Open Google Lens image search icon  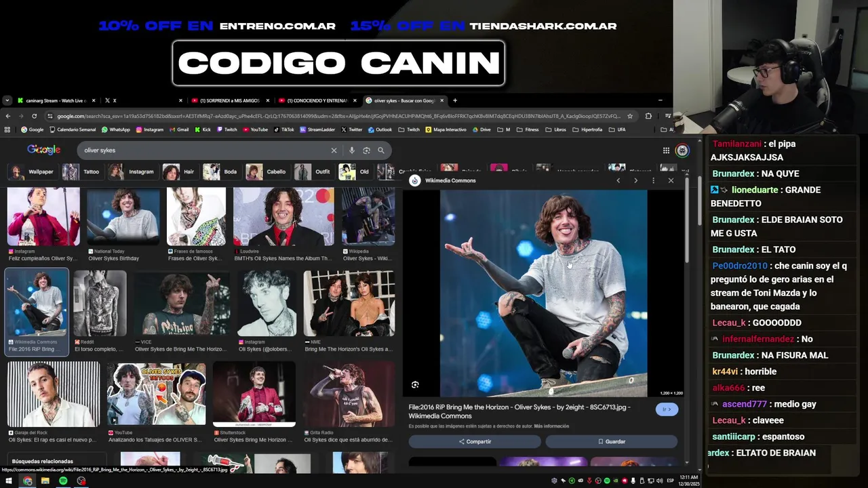pyautogui.click(x=366, y=150)
